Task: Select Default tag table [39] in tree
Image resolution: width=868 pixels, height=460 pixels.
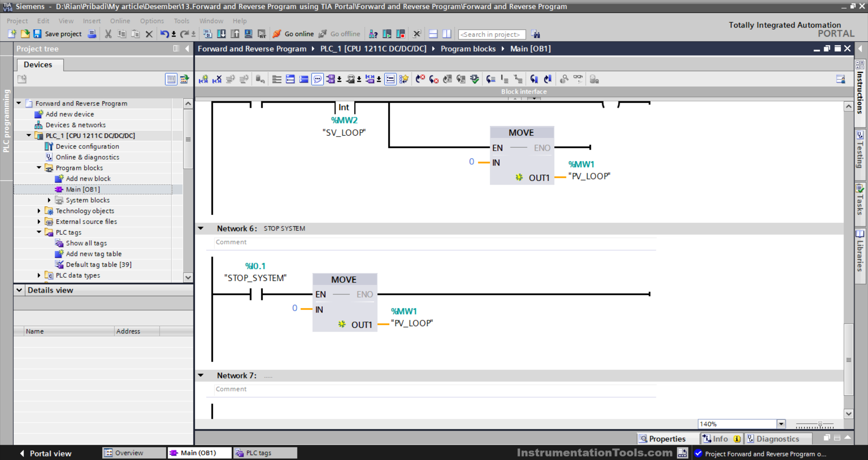Action: 99,265
